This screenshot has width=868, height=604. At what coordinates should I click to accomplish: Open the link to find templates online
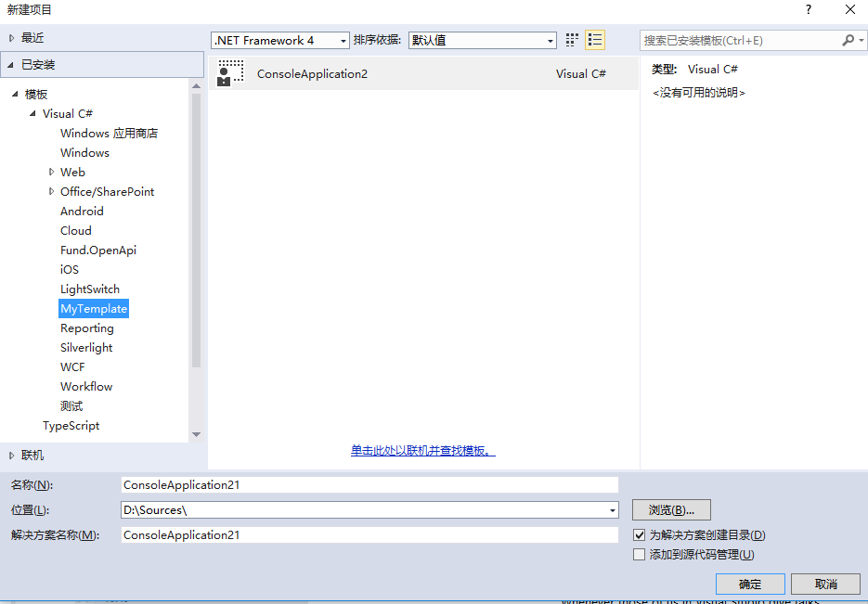click(x=423, y=451)
